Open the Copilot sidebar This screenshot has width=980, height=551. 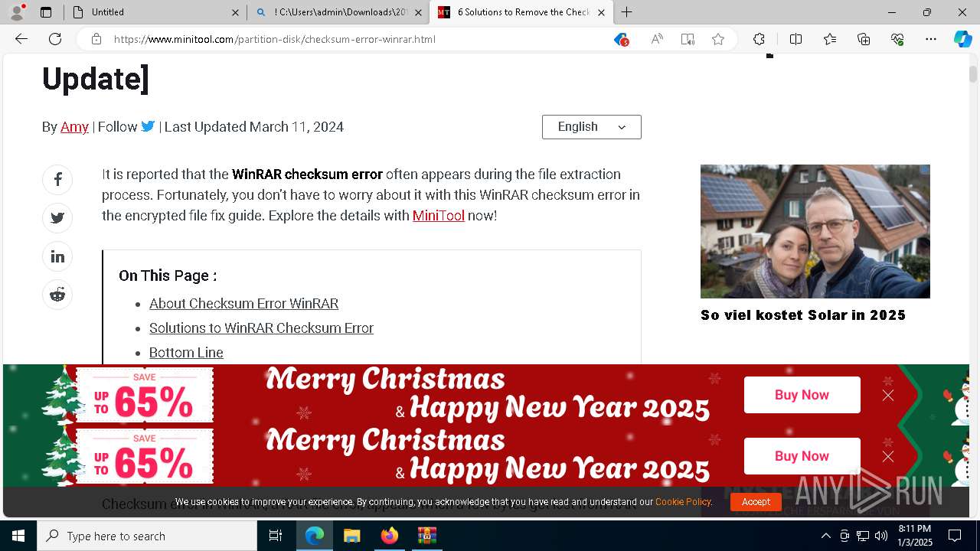coord(962,39)
